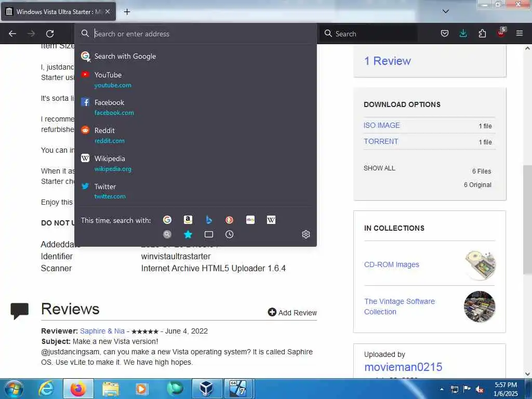532x399 pixels.
Task: Click the Vintage Software Collection thumbnail
Action: [x=480, y=307]
